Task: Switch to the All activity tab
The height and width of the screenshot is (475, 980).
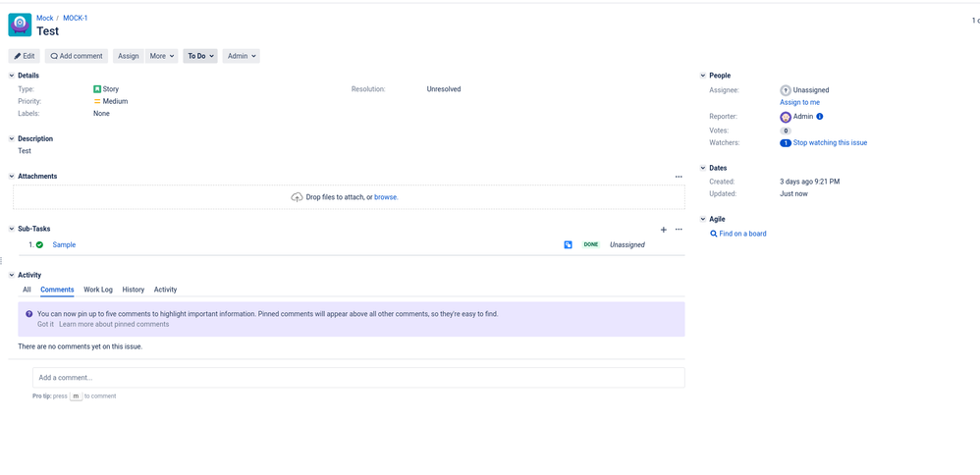Action: [27, 290]
